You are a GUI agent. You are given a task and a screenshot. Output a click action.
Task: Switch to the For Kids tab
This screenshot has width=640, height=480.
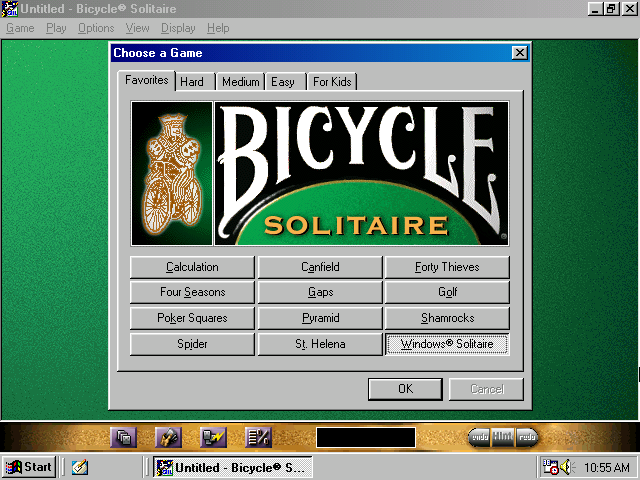point(332,82)
